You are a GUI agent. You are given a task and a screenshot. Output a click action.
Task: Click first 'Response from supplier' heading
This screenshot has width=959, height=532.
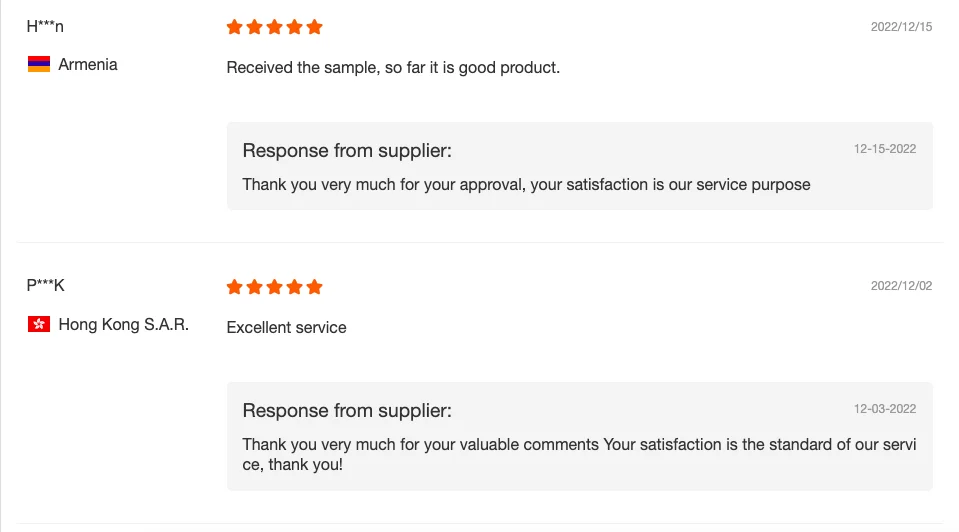pyautogui.click(x=347, y=151)
